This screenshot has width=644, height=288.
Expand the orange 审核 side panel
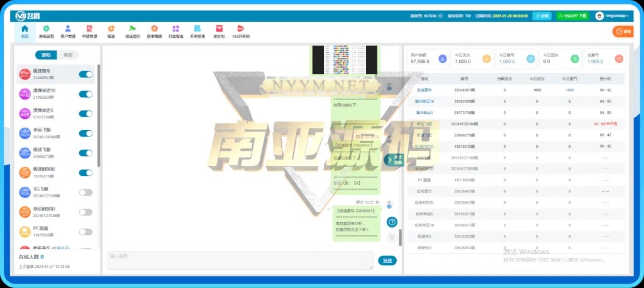tap(623, 31)
